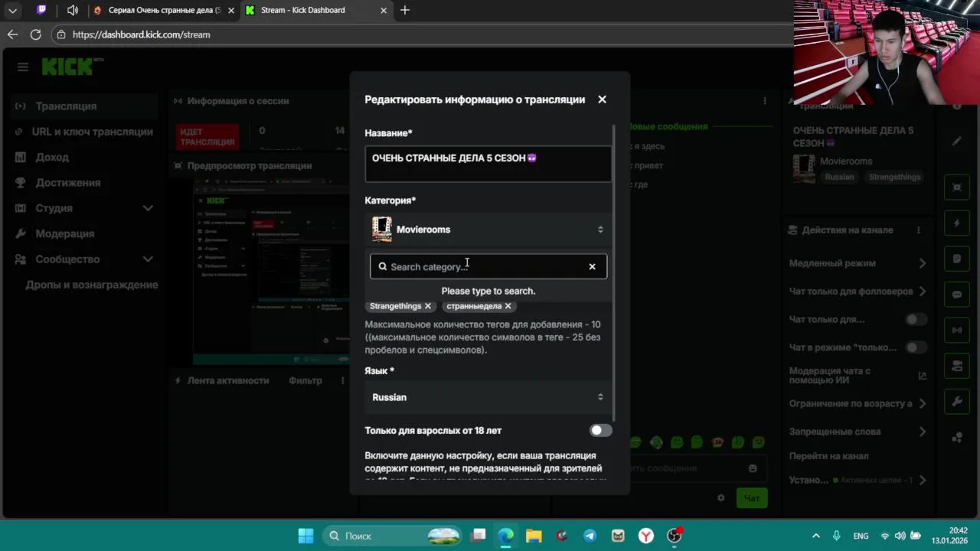The width and height of the screenshot is (980, 551).
Task: Clear the category search with its X
Action: point(592,266)
